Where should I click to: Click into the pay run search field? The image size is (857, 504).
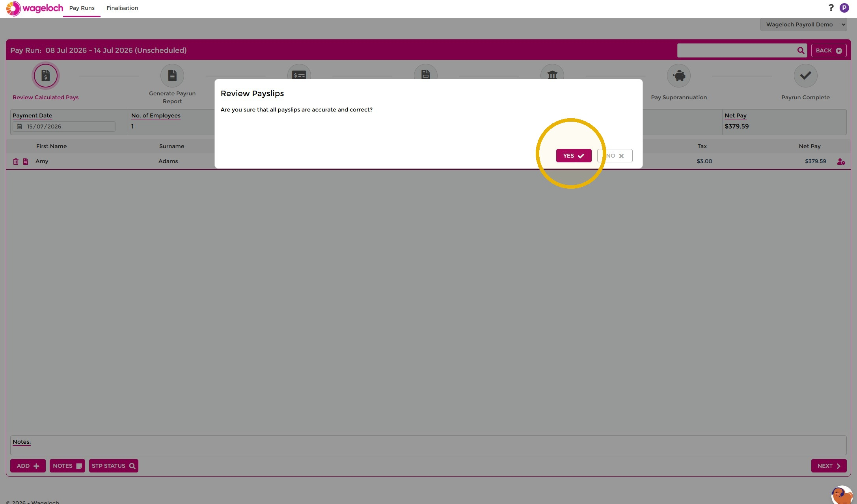pos(736,50)
